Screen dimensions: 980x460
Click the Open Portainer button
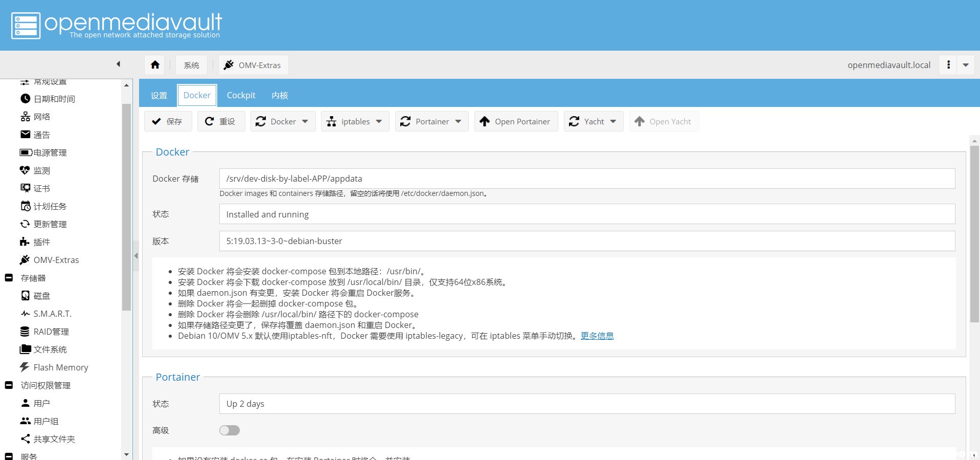(x=516, y=122)
